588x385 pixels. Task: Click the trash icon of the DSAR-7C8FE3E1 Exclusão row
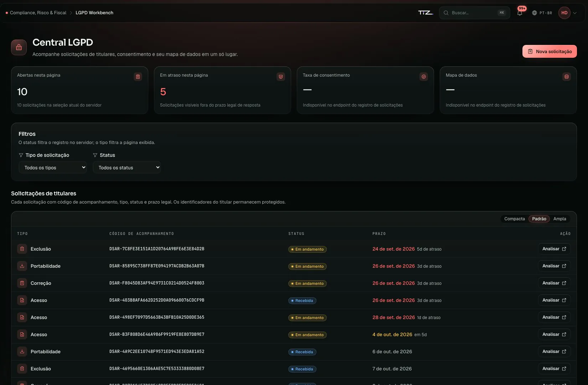[x=22, y=249]
